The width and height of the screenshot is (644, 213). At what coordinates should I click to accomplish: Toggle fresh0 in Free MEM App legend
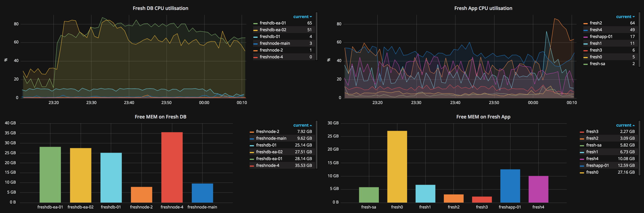592,172
